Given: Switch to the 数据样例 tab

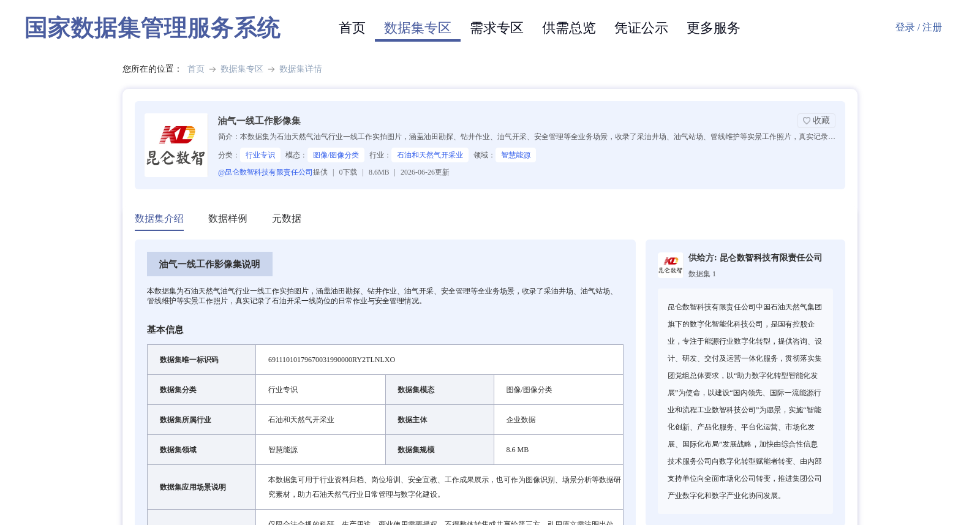Looking at the screenshot, I should point(228,219).
